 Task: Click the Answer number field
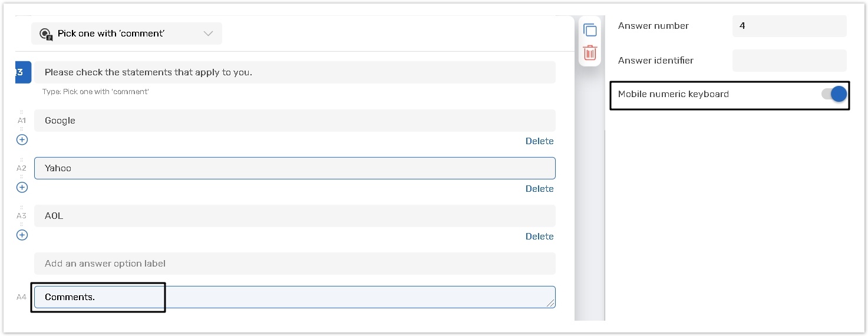pos(789,26)
